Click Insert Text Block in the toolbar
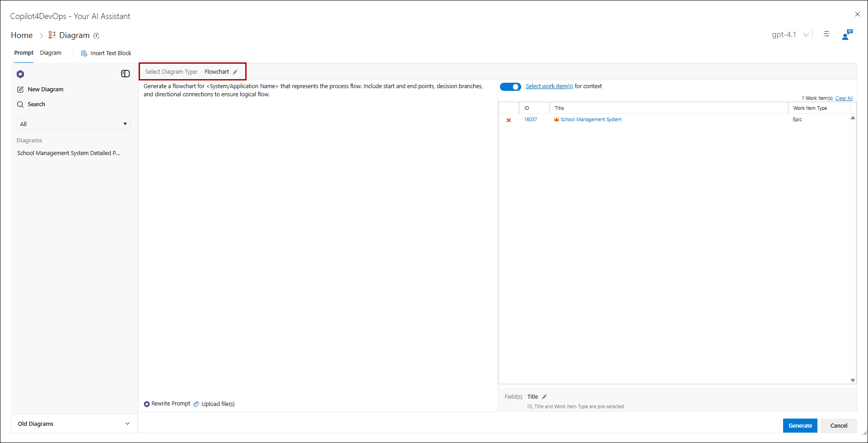The width and height of the screenshot is (868, 443). coord(106,53)
